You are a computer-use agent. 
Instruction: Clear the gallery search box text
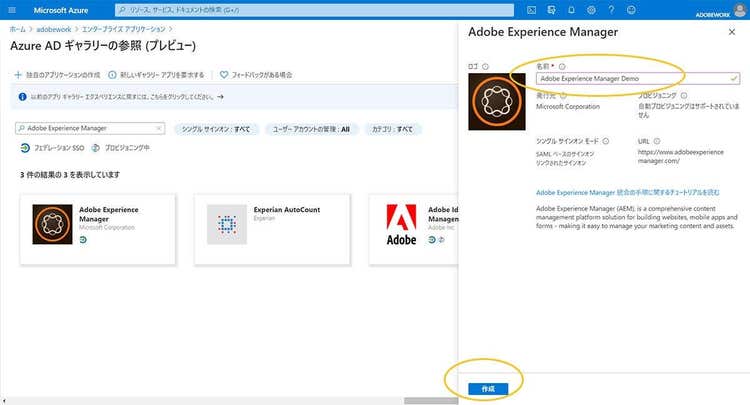pyautogui.click(x=159, y=129)
